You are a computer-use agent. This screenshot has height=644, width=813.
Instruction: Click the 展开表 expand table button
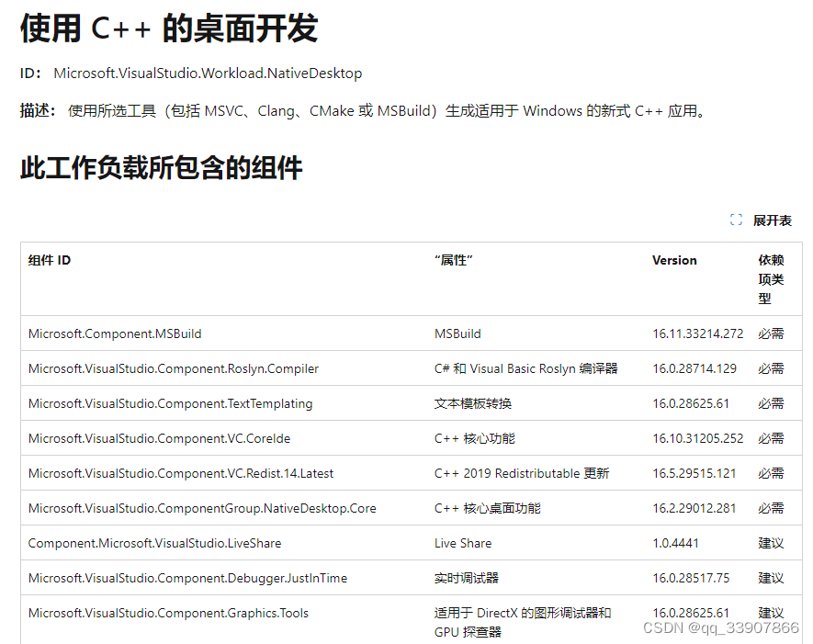pyautogui.click(x=761, y=220)
